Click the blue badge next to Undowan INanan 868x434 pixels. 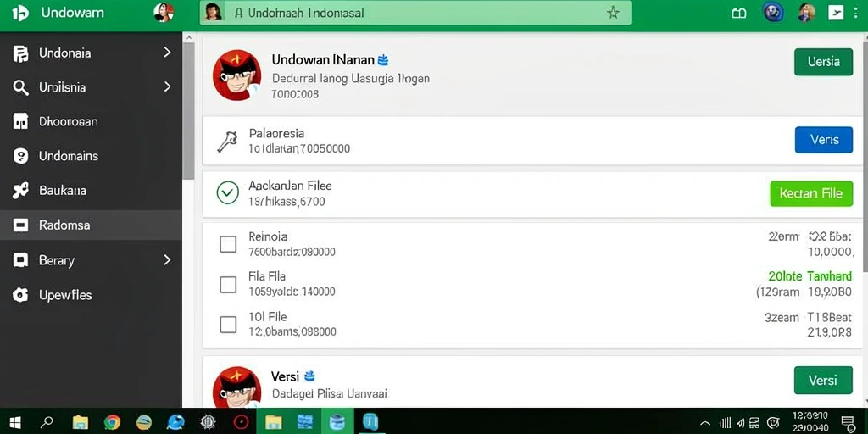(x=382, y=59)
